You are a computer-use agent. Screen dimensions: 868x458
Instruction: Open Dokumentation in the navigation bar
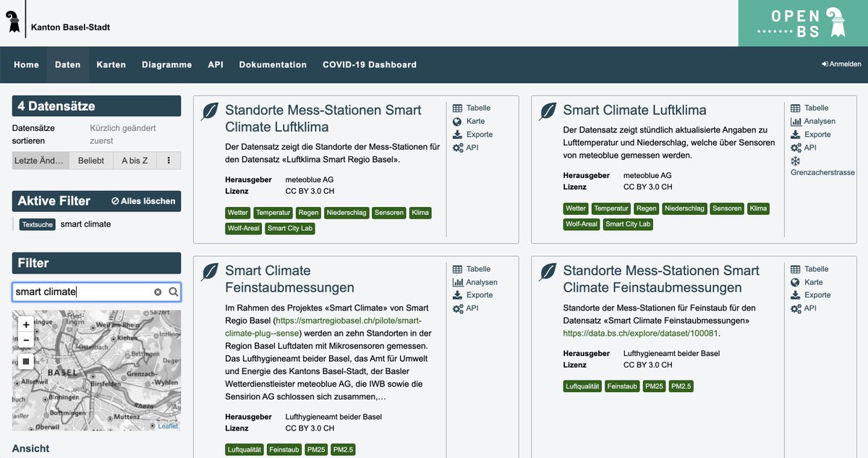pos(273,64)
